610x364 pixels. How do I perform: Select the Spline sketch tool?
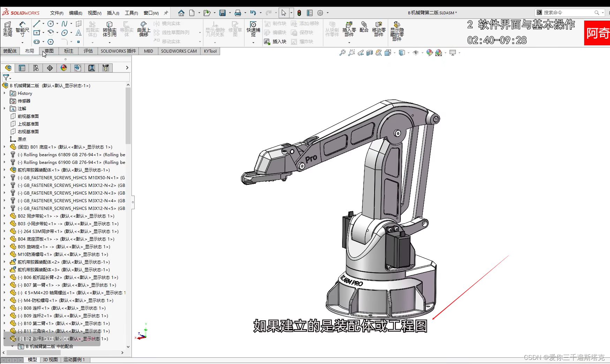[x=65, y=24]
